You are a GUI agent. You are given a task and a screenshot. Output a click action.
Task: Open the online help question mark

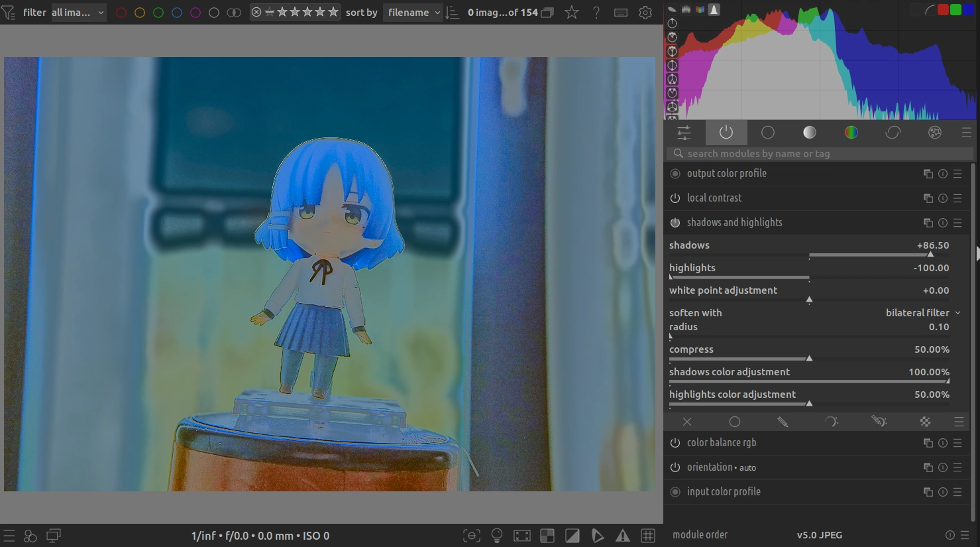click(596, 13)
